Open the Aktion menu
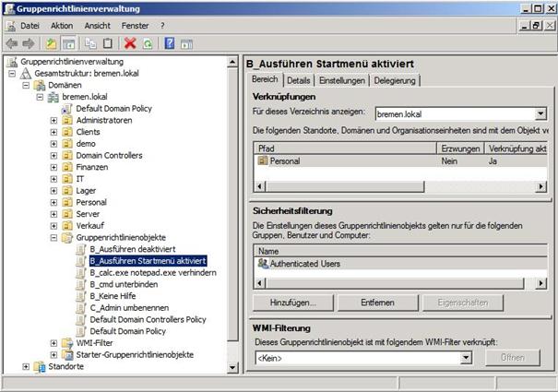The width and height of the screenshot is (558, 392). (x=62, y=25)
